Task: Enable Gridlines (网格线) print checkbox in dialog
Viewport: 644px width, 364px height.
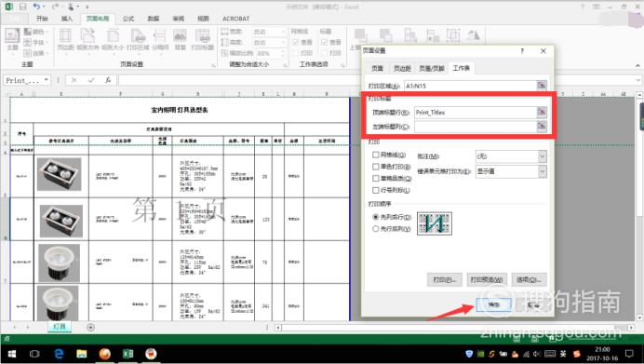Action: pyautogui.click(x=375, y=155)
